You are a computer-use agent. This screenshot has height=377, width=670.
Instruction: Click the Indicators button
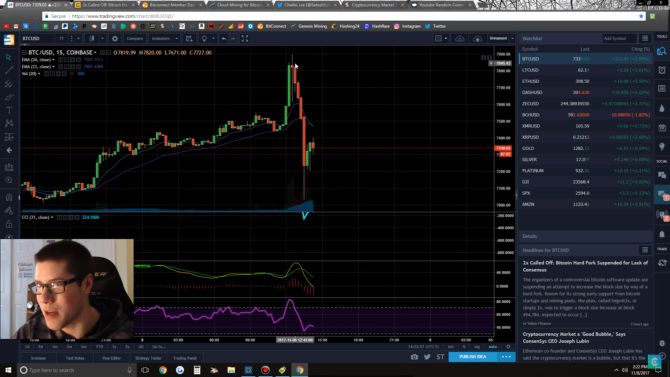[161, 38]
